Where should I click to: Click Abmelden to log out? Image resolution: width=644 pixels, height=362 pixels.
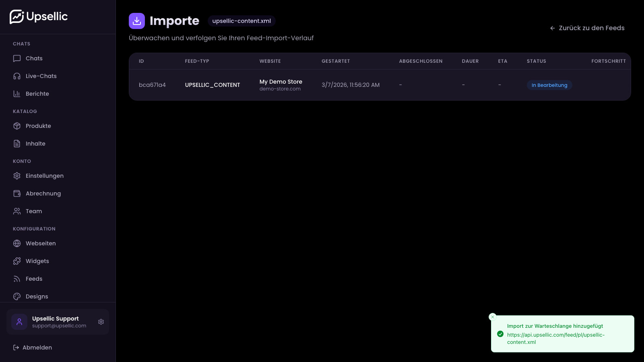pos(37,347)
